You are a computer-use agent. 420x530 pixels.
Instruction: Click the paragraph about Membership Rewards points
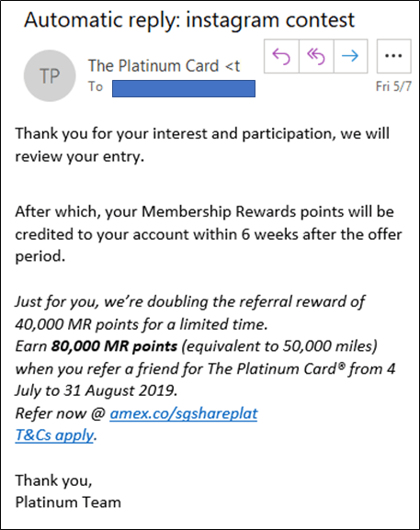coord(209,233)
